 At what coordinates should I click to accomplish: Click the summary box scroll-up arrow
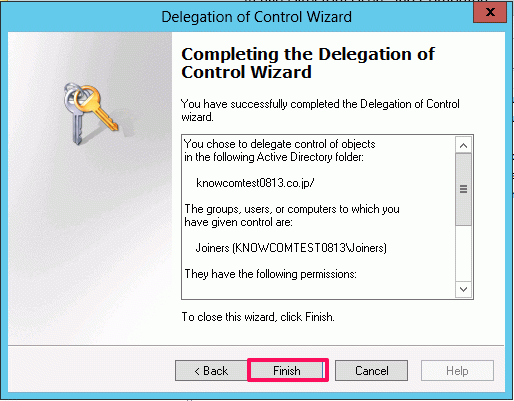click(463, 145)
